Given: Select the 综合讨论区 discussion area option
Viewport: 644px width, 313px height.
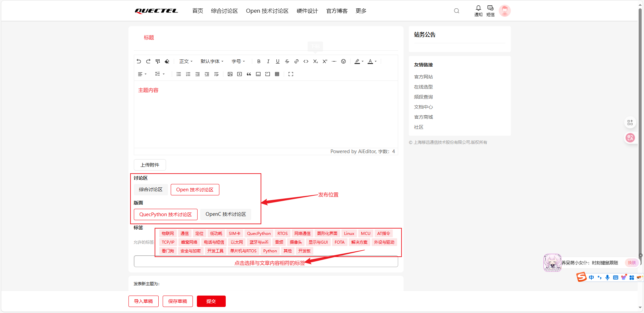Looking at the screenshot, I should pyautogui.click(x=151, y=190).
